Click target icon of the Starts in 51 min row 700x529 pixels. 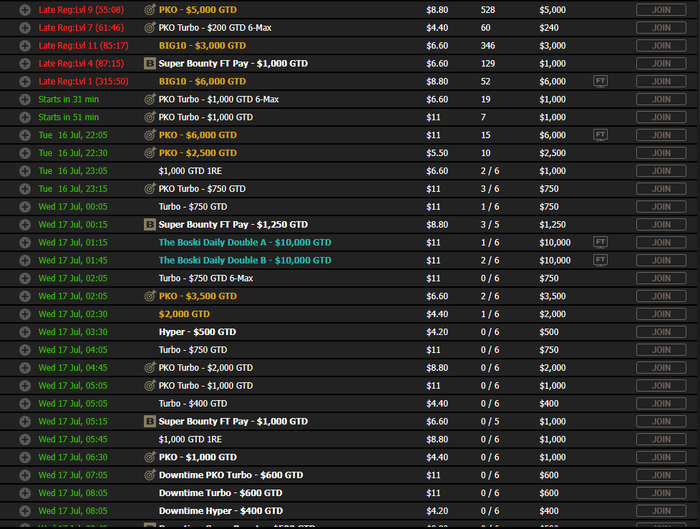click(150, 117)
